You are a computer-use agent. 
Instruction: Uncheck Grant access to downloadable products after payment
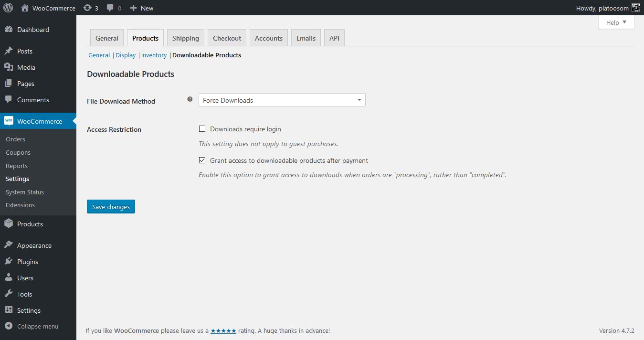pyautogui.click(x=202, y=160)
